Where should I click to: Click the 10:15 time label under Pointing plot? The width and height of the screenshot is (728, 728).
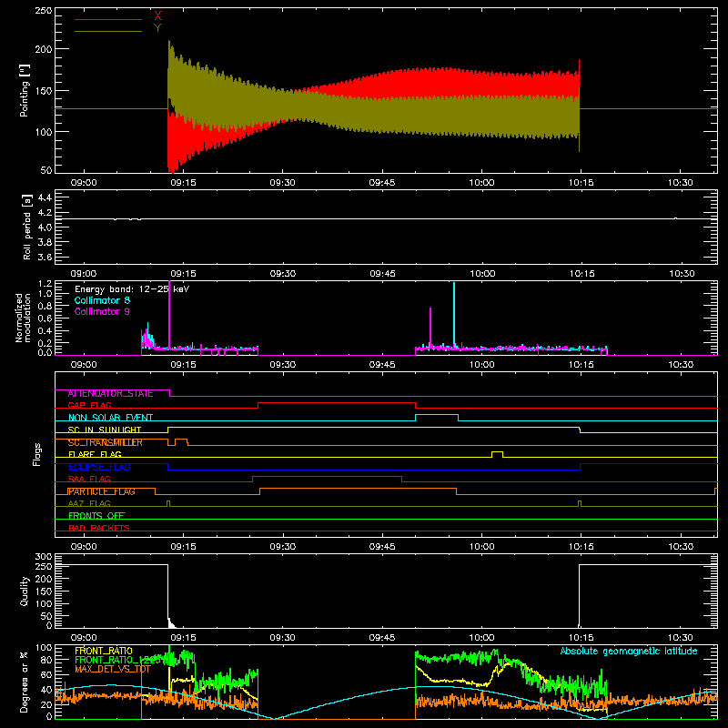tap(581, 183)
